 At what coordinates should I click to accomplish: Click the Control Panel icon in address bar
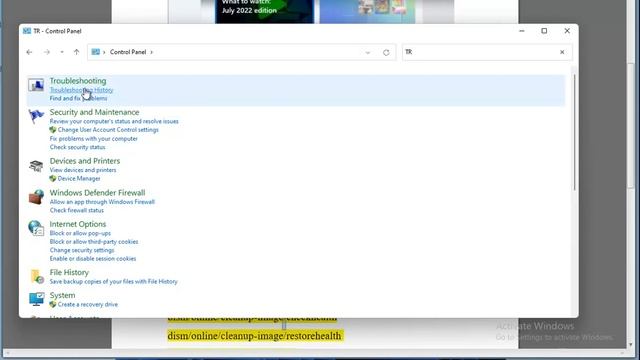coord(96,52)
